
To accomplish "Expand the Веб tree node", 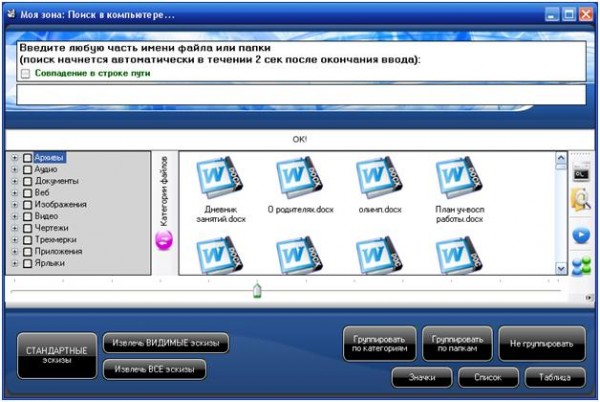I will point(15,193).
